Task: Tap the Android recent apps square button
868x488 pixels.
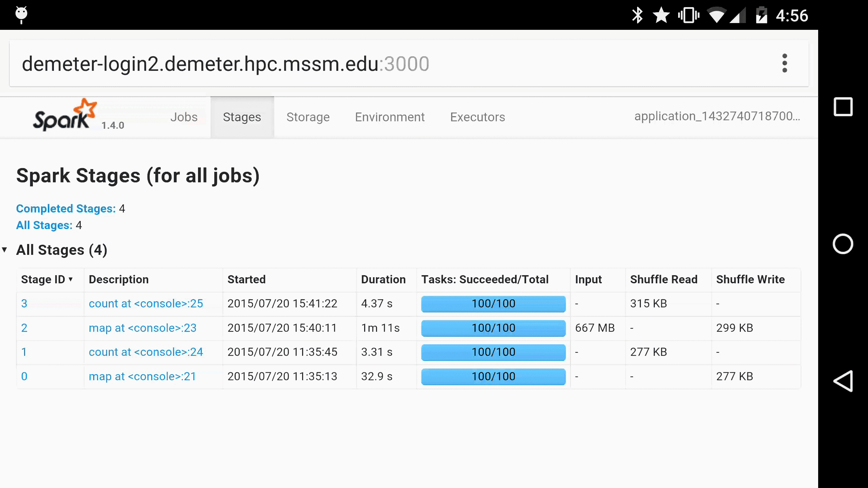Action: click(843, 107)
